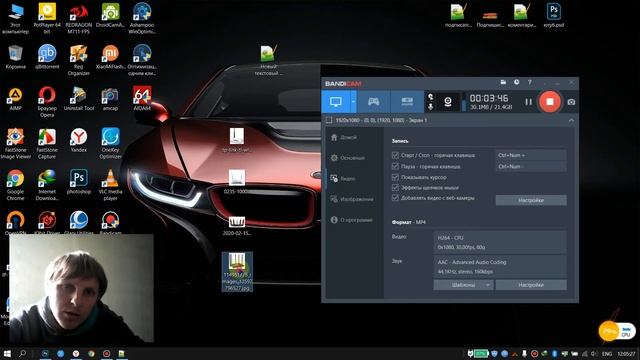Viewport: 640px width, 360px height.
Task: Stop recording with the red button
Action: point(550,102)
